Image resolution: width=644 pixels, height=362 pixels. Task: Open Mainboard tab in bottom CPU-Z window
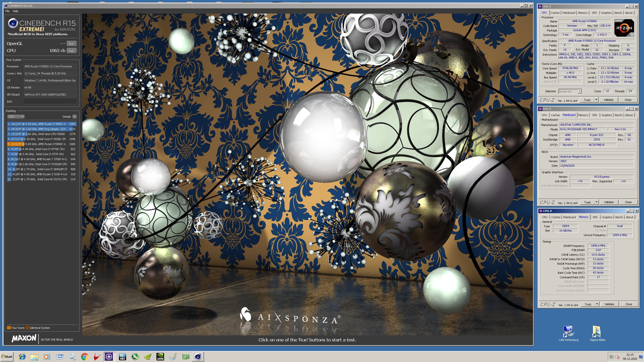[570, 217]
